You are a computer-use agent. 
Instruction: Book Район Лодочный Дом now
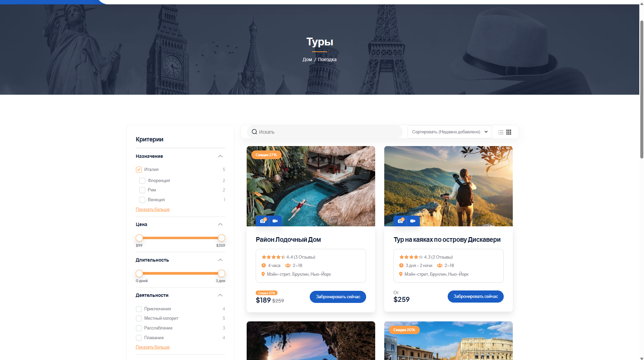coord(338,297)
